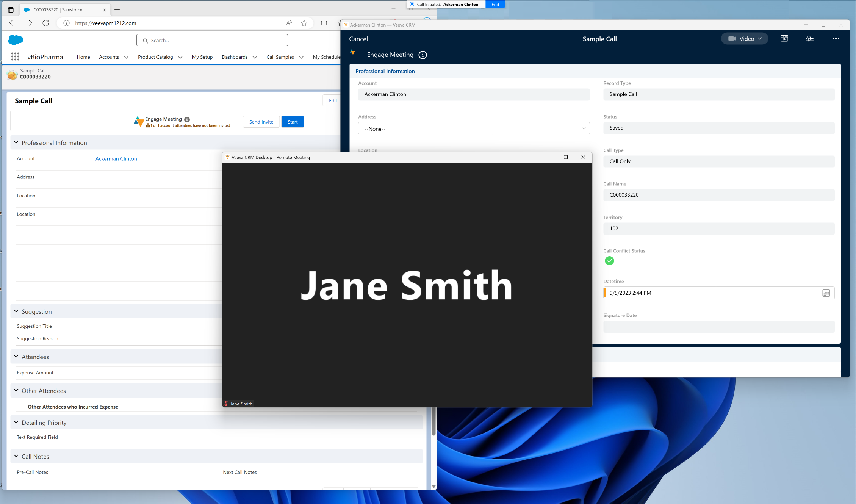Go to the Home navigation tab

tap(83, 57)
